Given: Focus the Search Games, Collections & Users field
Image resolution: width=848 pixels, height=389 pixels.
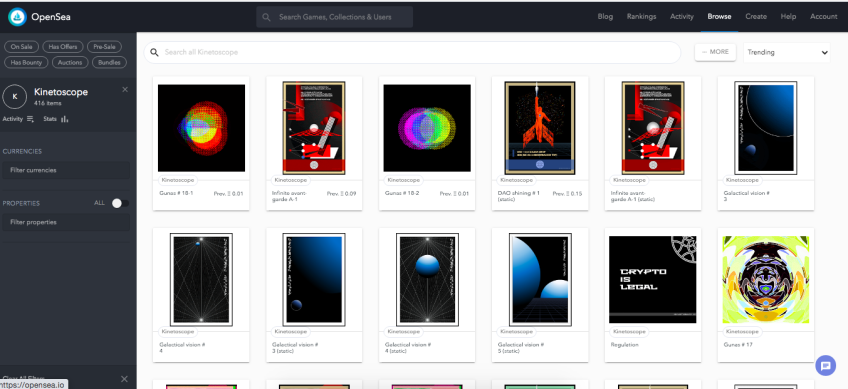Looking at the screenshot, I should coord(334,17).
